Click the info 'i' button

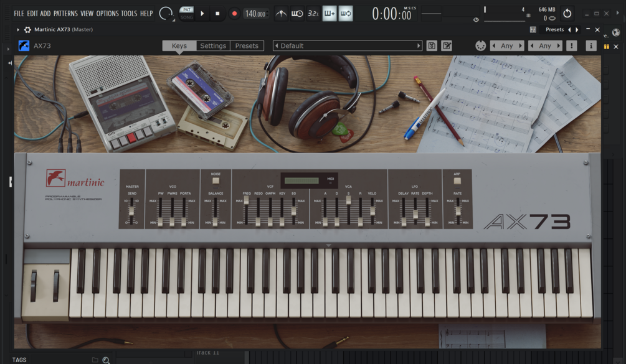[x=591, y=46]
